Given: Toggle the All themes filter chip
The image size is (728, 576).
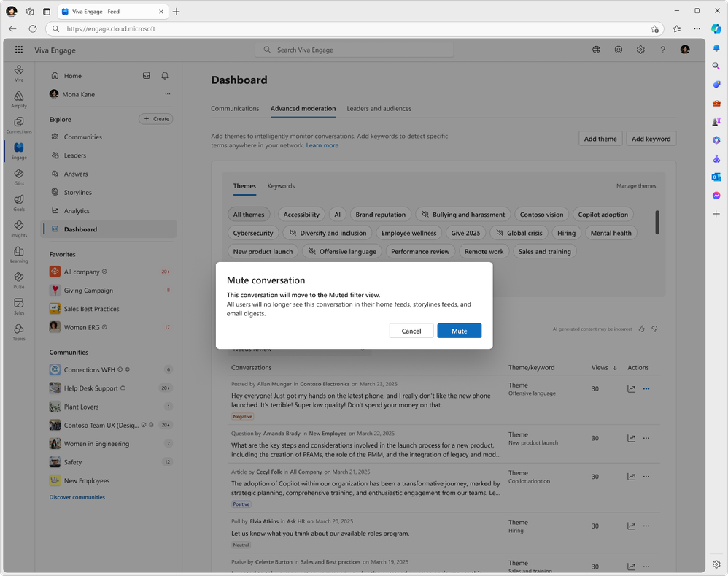Looking at the screenshot, I should pos(249,215).
